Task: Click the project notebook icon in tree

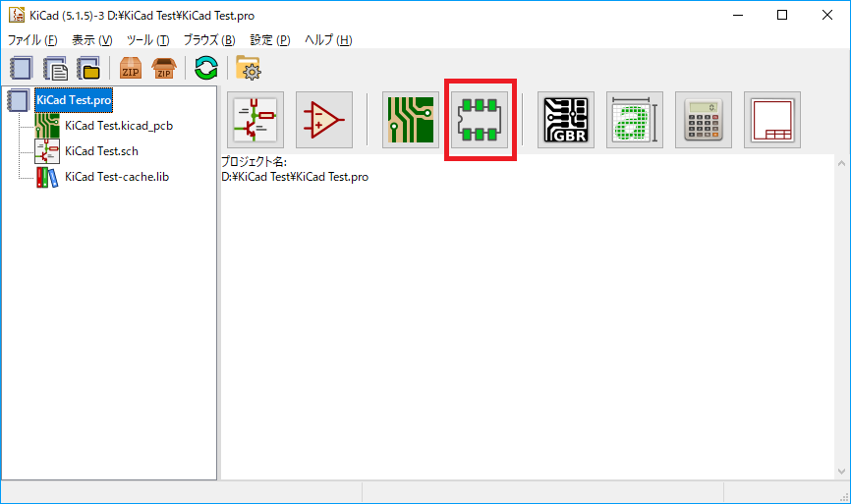Action: pos(18,100)
